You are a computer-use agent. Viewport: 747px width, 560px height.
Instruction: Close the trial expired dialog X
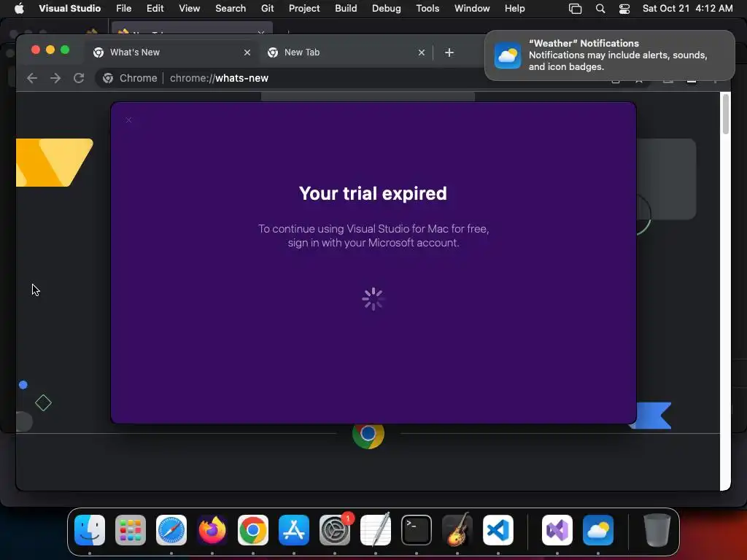pos(128,120)
